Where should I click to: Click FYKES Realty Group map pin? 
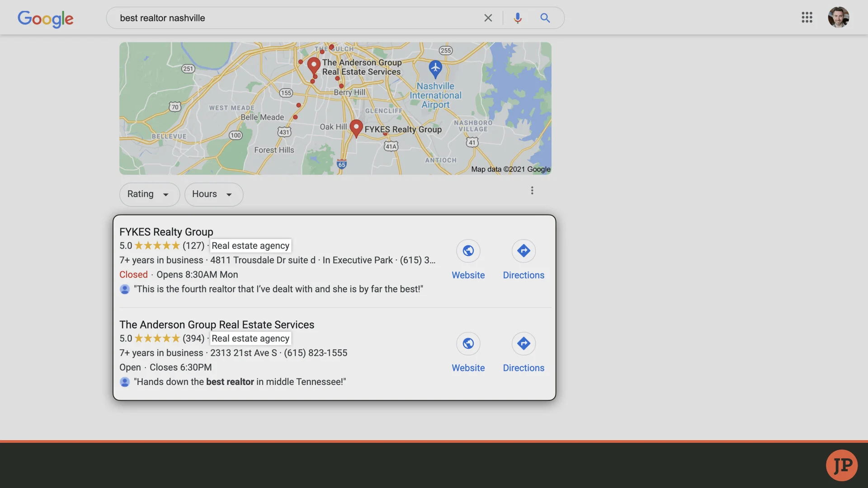[356, 128]
